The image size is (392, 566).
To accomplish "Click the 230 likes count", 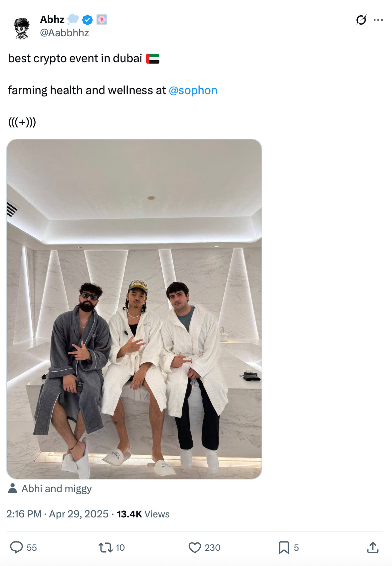I will (x=213, y=547).
